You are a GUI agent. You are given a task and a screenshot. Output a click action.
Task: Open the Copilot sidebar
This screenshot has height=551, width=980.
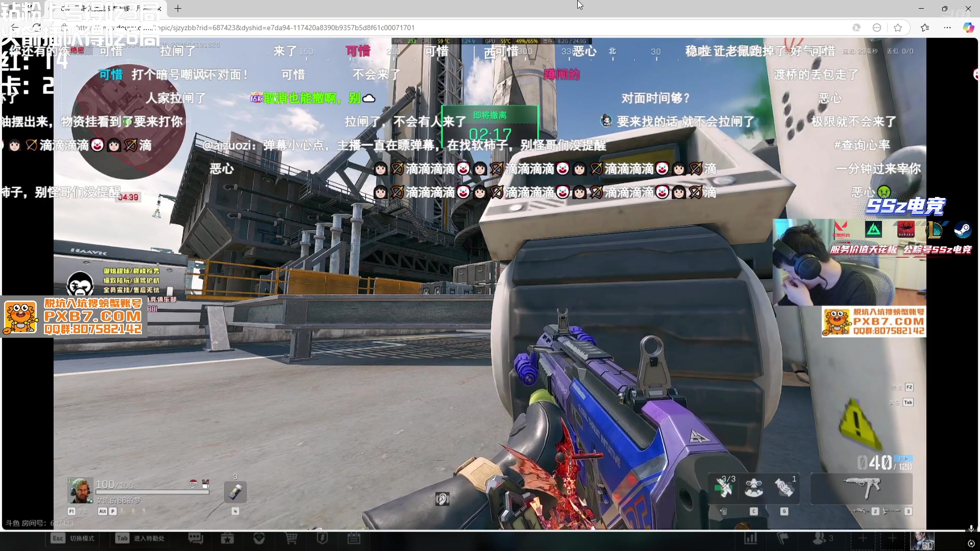click(968, 28)
